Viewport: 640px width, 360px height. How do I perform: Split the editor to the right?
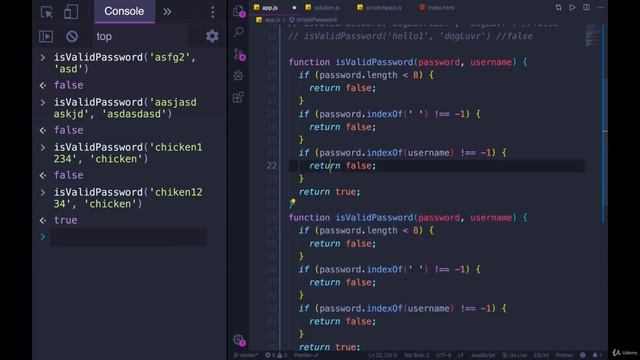[x=586, y=7]
